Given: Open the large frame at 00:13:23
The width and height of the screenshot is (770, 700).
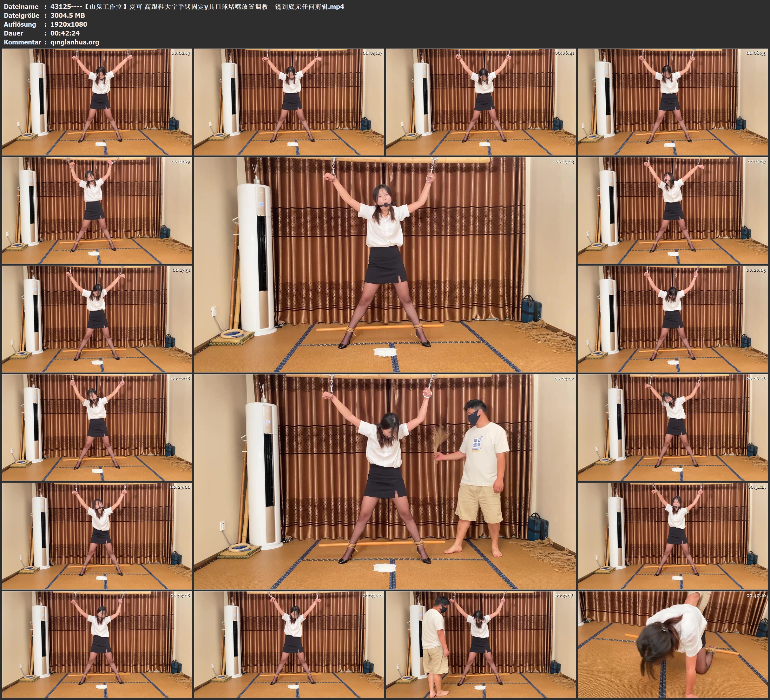Looking at the screenshot, I should (385, 264).
